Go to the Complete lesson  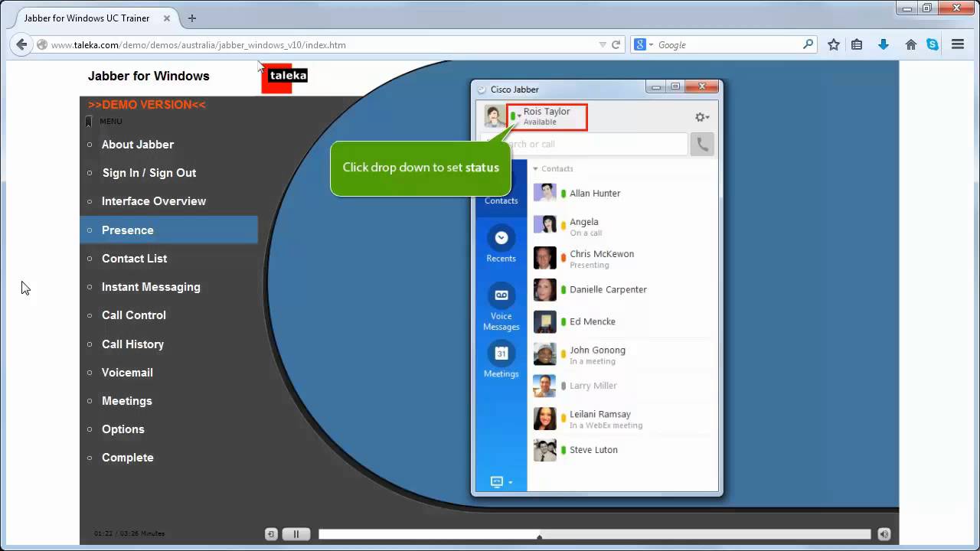click(x=128, y=458)
